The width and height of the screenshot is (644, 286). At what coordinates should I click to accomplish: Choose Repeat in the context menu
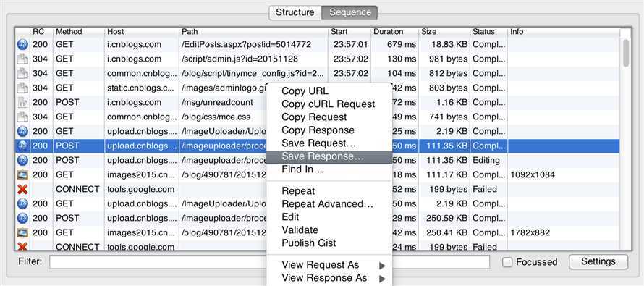click(298, 191)
